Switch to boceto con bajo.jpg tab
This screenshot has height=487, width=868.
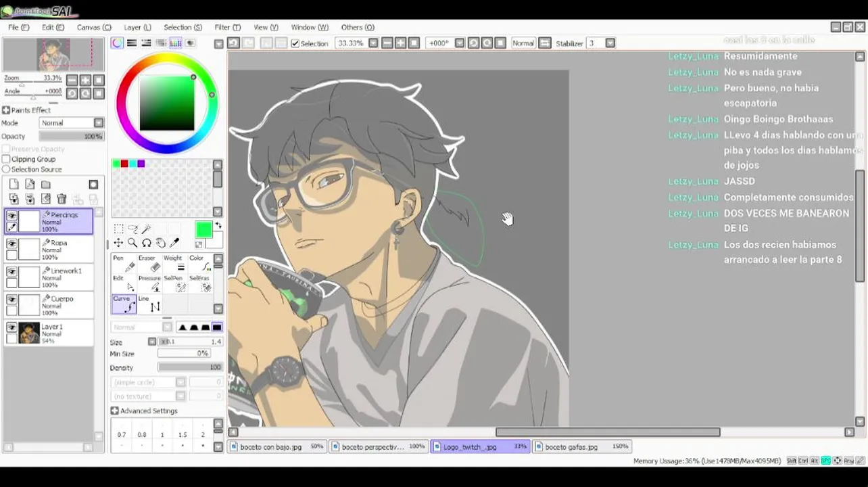[277, 446]
